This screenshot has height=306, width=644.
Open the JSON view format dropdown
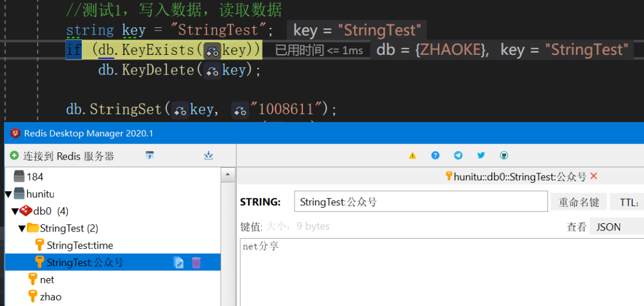pos(617,227)
